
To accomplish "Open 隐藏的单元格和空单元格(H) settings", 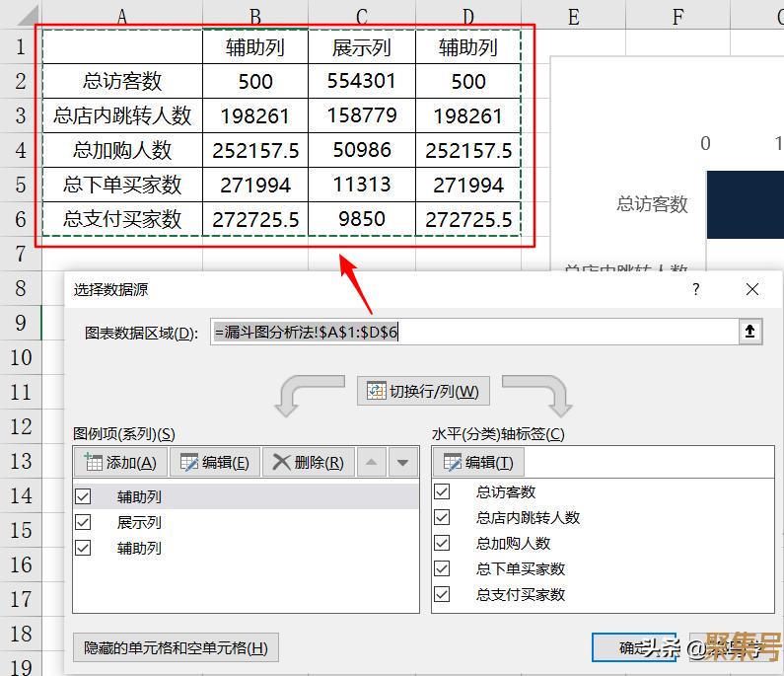I will tap(176, 648).
